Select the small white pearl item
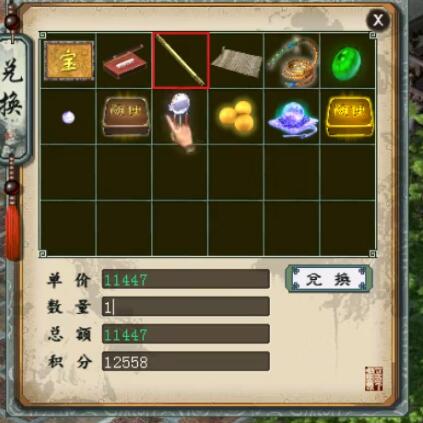The image size is (423, 423). (x=68, y=117)
